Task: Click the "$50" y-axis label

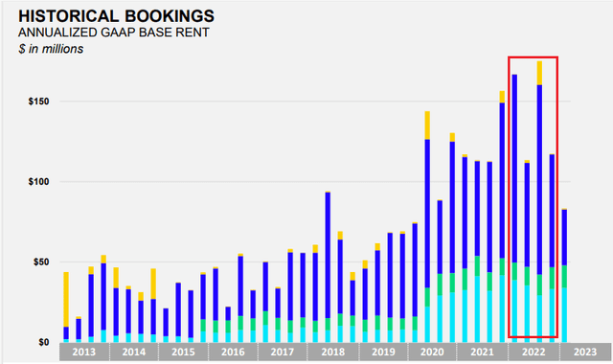Action: click(x=40, y=262)
